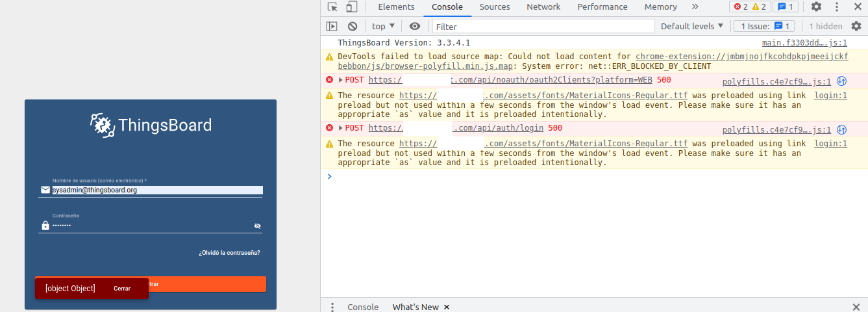Select the What's New drawer tab
The height and width of the screenshot is (312, 868).
click(x=415, y=307)
